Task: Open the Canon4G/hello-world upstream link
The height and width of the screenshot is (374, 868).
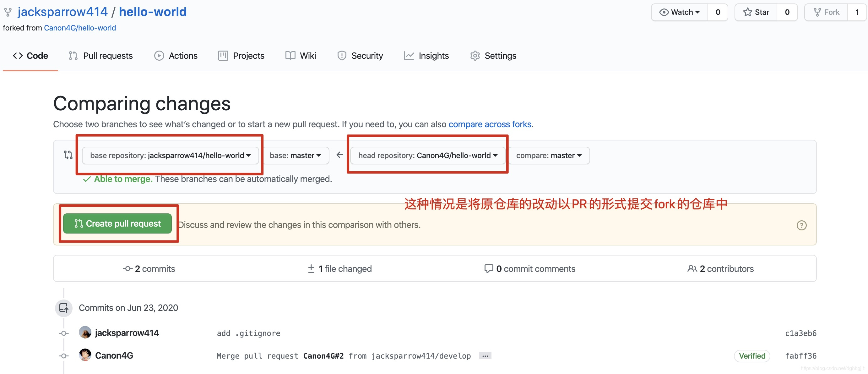Action: click(x=80, y=28)
